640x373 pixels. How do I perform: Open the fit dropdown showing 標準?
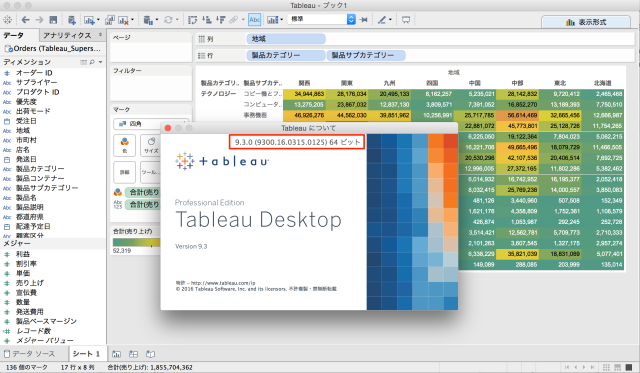coord(322,19)
